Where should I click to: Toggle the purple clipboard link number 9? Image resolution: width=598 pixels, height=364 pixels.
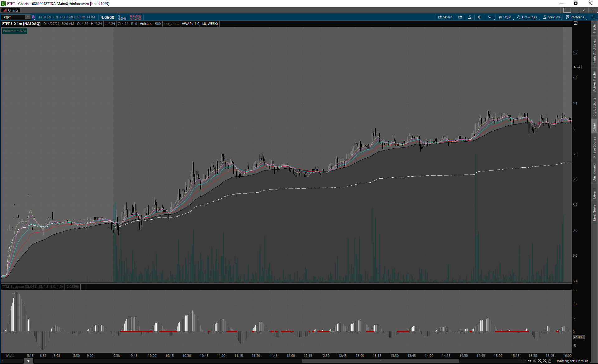click(33, 17)
